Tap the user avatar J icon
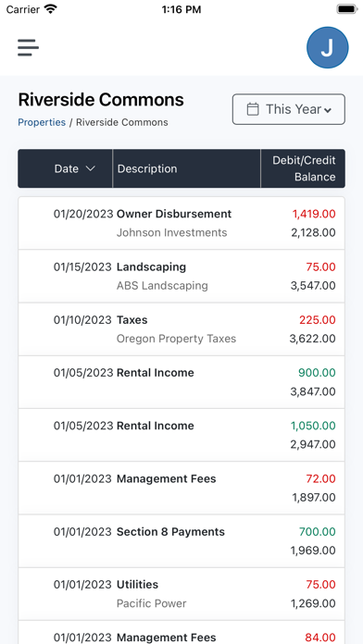363x644 pixels. (x=327, y=47)
